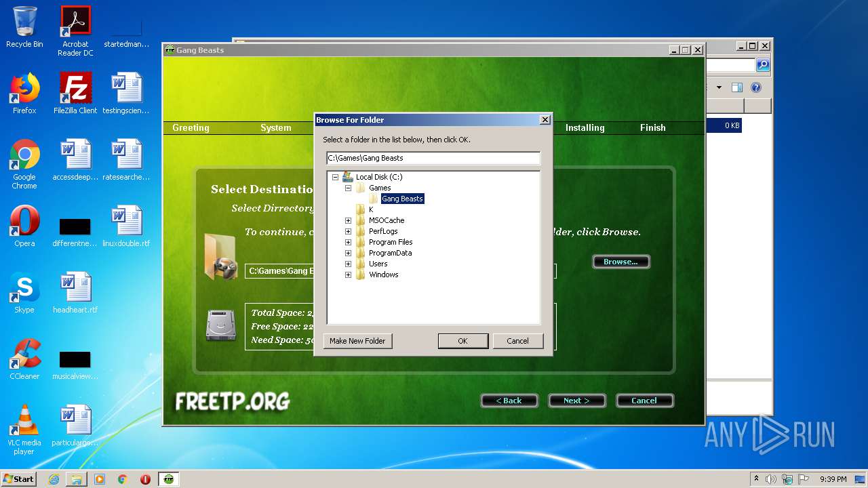Expand the Windows folder node

point(348,274)
